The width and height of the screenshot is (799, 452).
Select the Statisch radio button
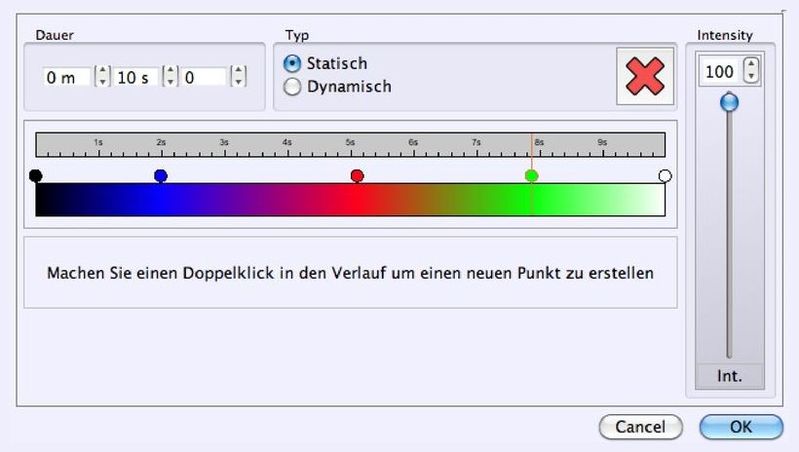[292, 64]
